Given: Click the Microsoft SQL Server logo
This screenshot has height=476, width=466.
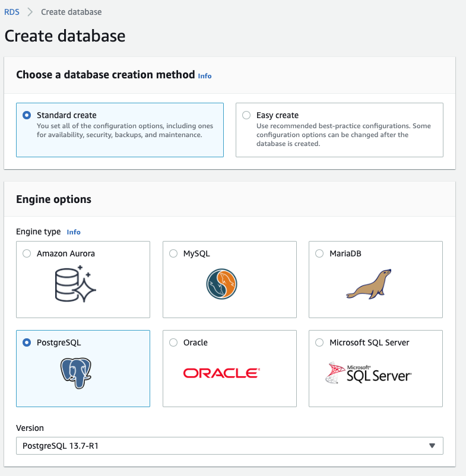Looking at the screenshot, I should 368,373.
